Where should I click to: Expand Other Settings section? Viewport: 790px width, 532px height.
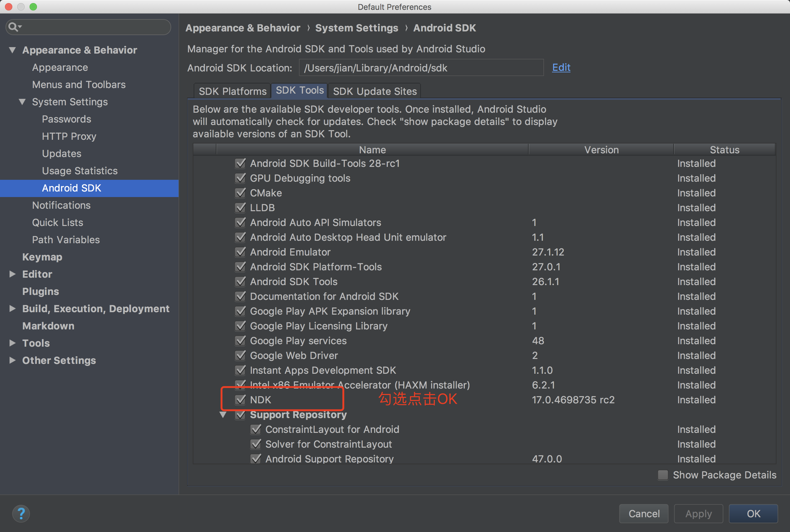(x=13, y=360)
